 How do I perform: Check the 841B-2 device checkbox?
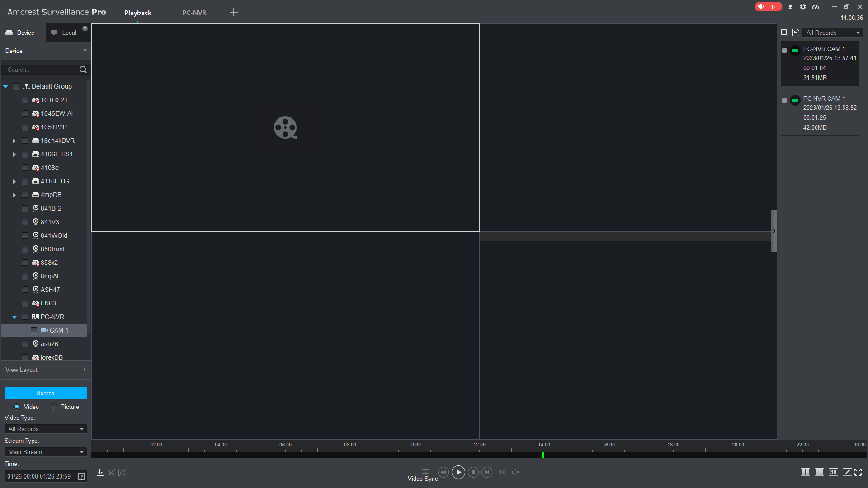25,208
